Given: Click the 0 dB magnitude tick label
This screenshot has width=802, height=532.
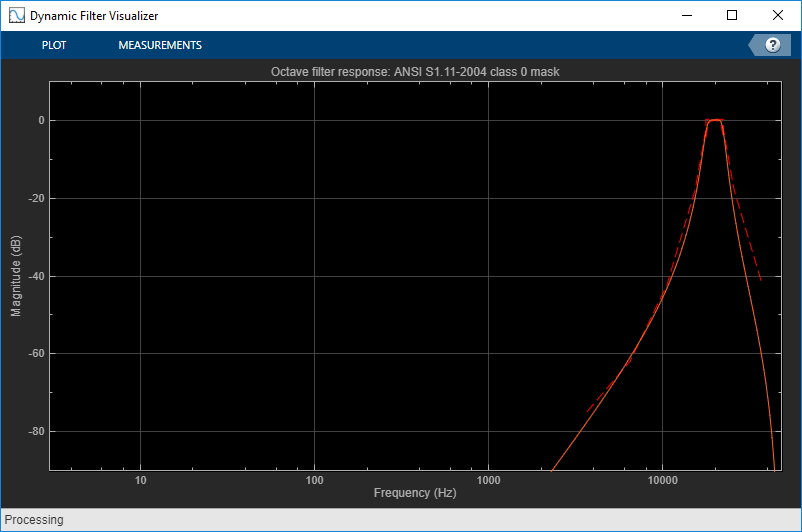Looking at the screenshot, I should click(41, 121).
